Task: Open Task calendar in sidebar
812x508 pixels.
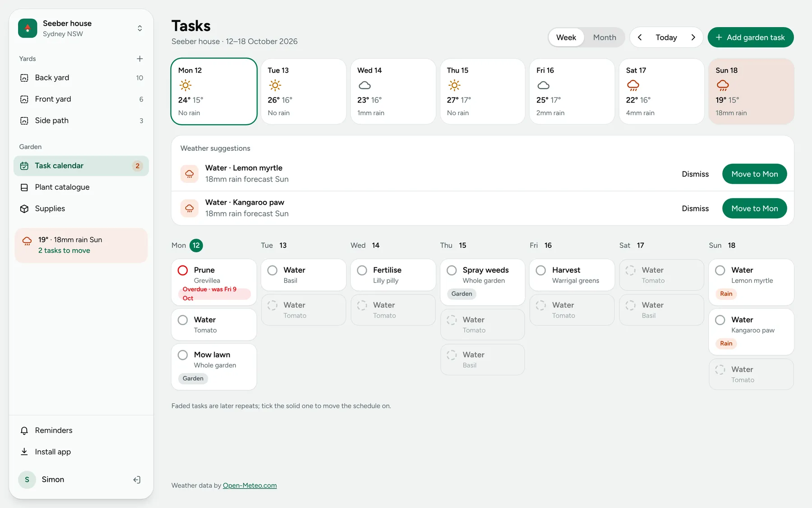Action: click(x=81, y=166)
